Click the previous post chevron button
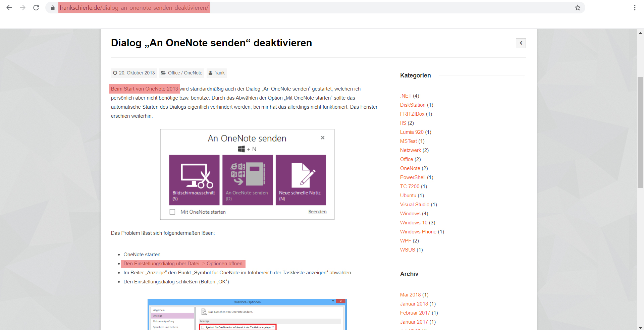644x330 pixels. [x=521, y=43]
